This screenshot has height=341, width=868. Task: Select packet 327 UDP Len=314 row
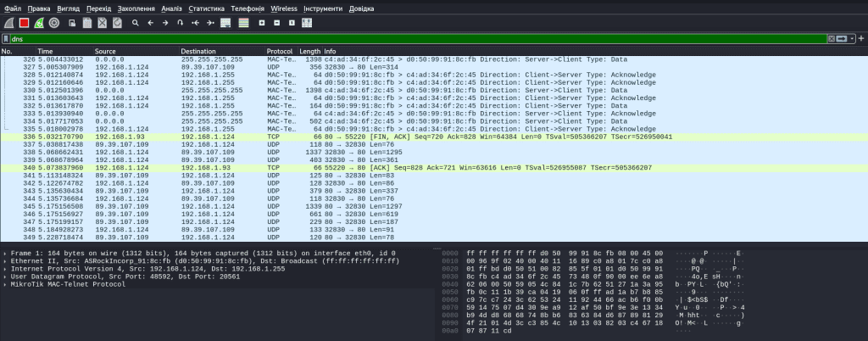434,67
